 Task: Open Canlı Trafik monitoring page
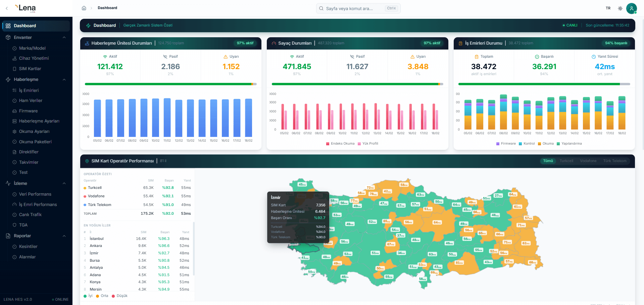coord(30,215)
